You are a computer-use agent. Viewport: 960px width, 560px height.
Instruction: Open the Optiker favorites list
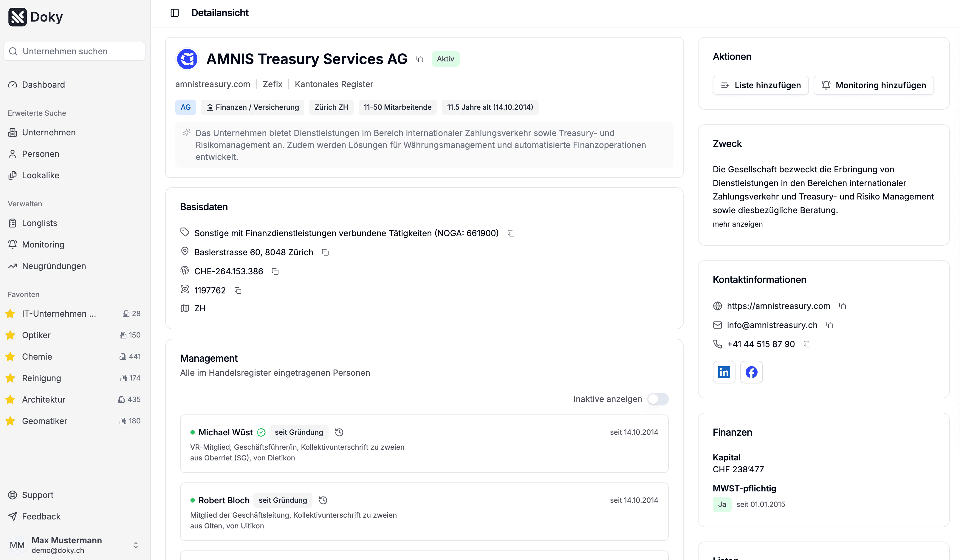(x=36, y=335)
